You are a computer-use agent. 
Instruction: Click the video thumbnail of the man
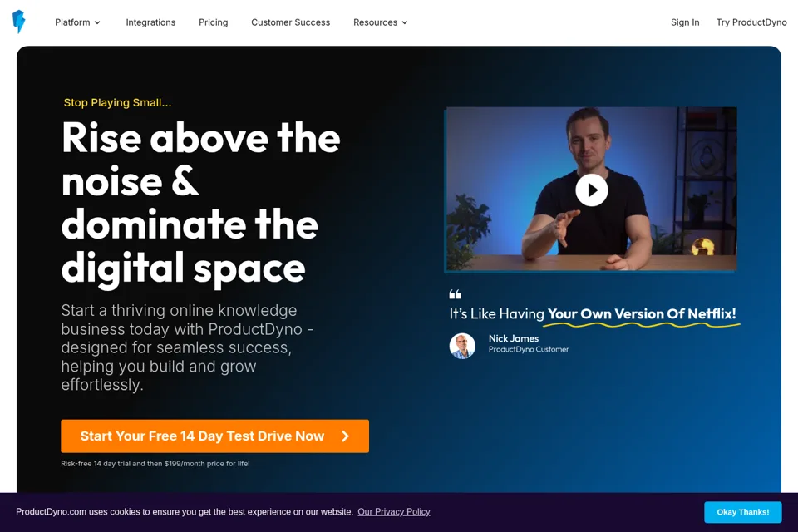tap(591, 190)
